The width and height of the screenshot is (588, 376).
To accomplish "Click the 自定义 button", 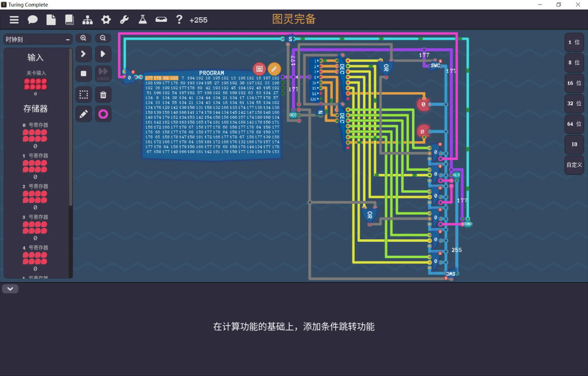I will click(574, 165).
